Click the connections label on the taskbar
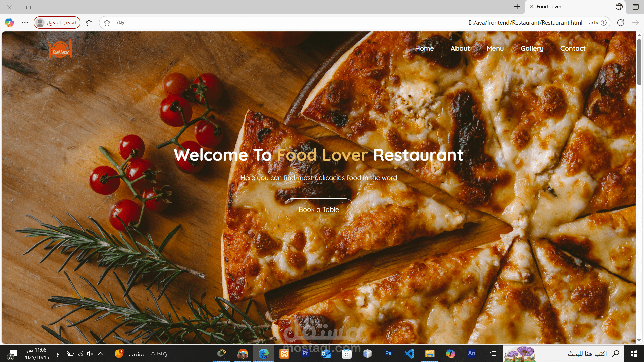This screenshot has height=362, width=644. [x=160, y=354]
